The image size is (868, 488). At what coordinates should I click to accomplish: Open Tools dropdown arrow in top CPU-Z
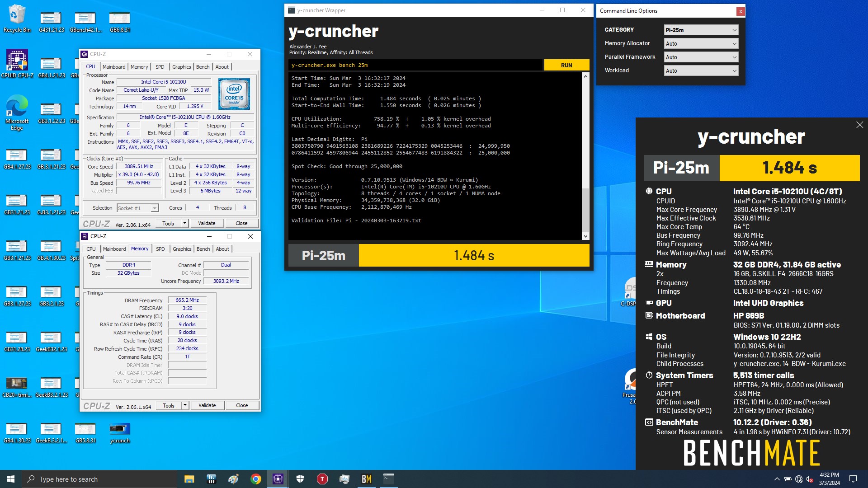pos(184,223)
